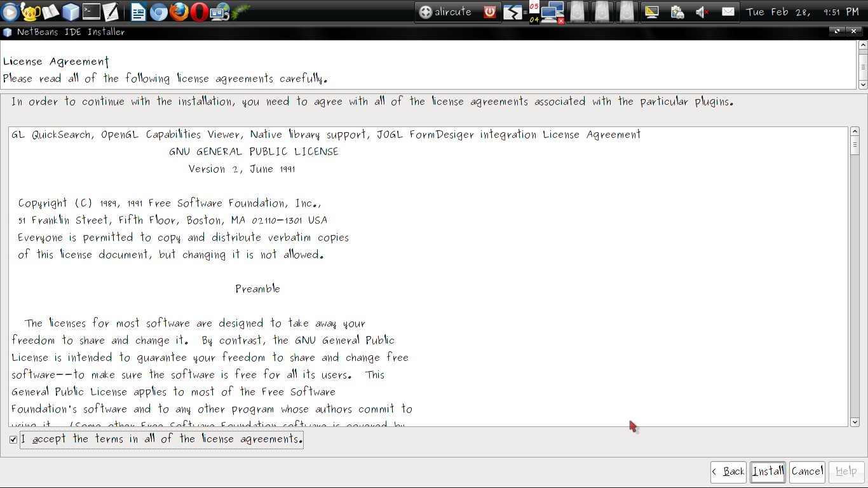Click the 'Preamble' heading in license text
The height and width of the screenshot is (488, 868).
pos(257,289)
